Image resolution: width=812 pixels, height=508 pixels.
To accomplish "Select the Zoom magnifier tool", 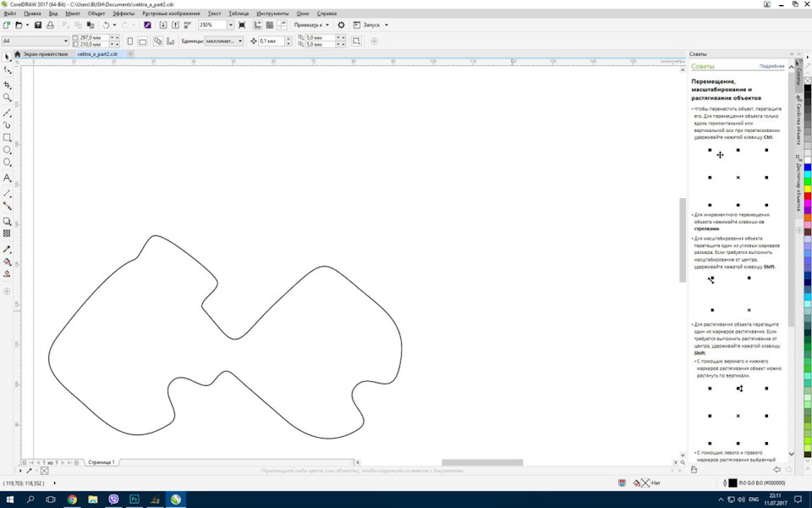I will click(x=7, y=97).
